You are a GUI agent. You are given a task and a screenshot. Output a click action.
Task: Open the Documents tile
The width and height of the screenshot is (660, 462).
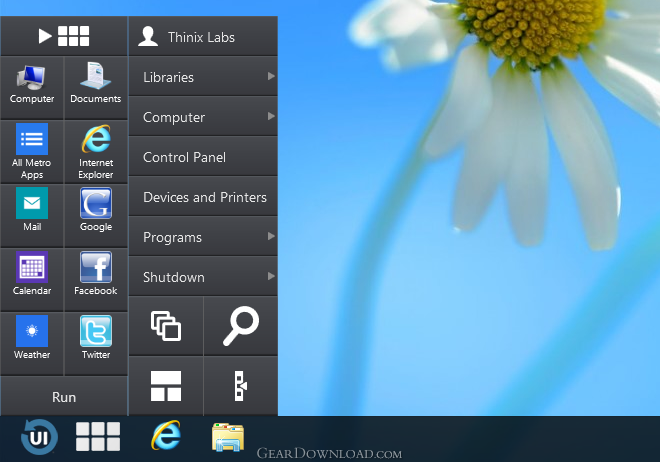[96, 88]
